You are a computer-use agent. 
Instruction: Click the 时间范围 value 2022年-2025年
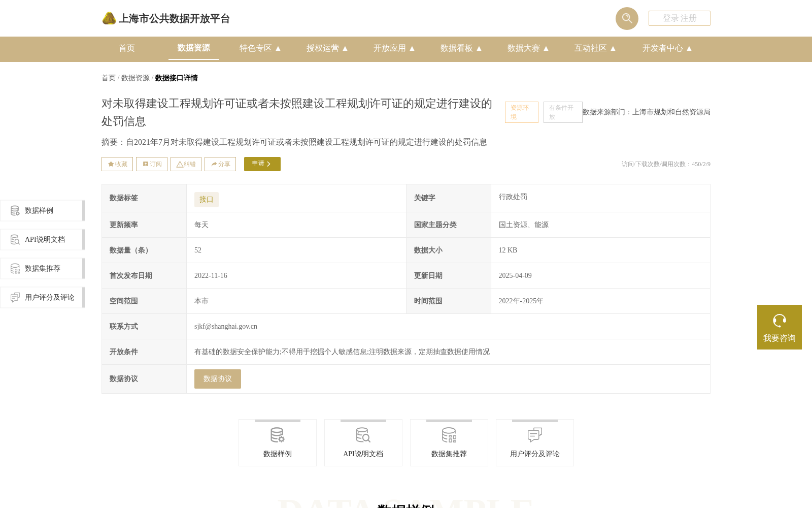[521, 301]
